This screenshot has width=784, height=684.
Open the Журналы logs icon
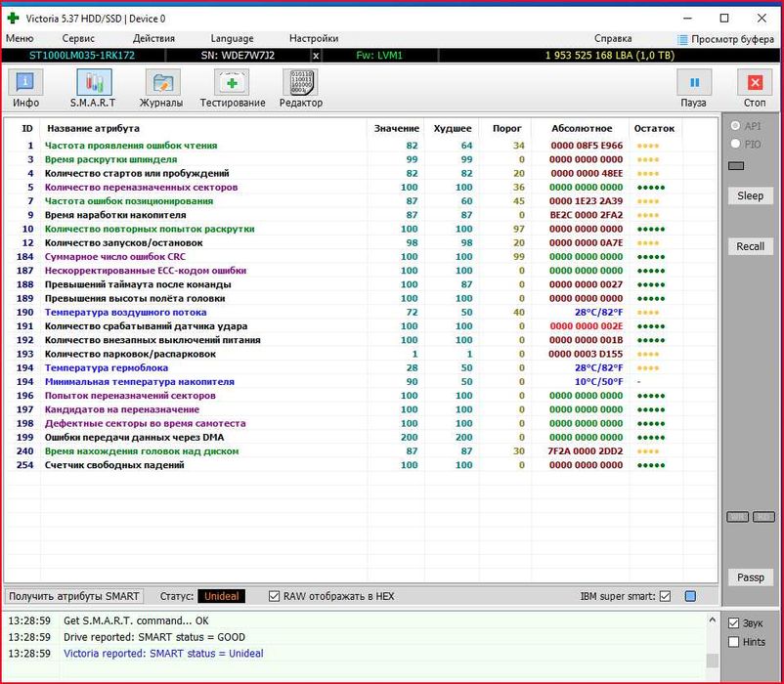[x=162, y=82]
